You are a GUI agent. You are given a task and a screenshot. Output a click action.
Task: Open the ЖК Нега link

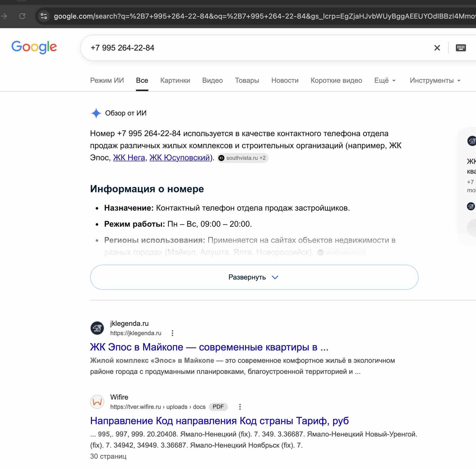coord(129,158)
